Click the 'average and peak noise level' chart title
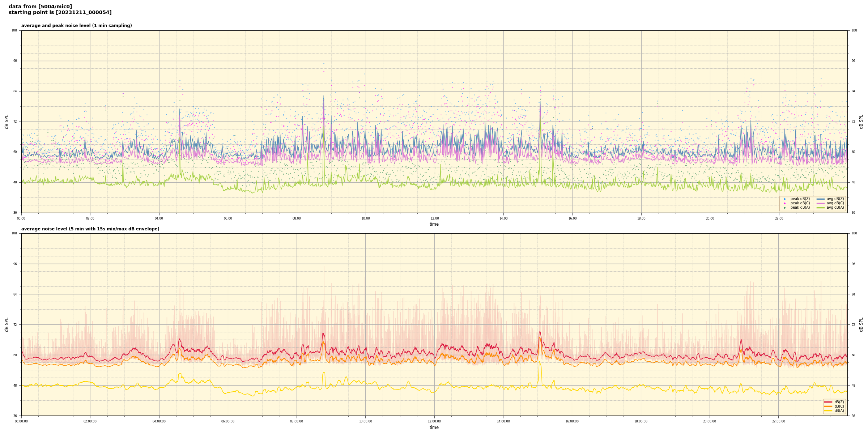 click(x=76, y=26)
